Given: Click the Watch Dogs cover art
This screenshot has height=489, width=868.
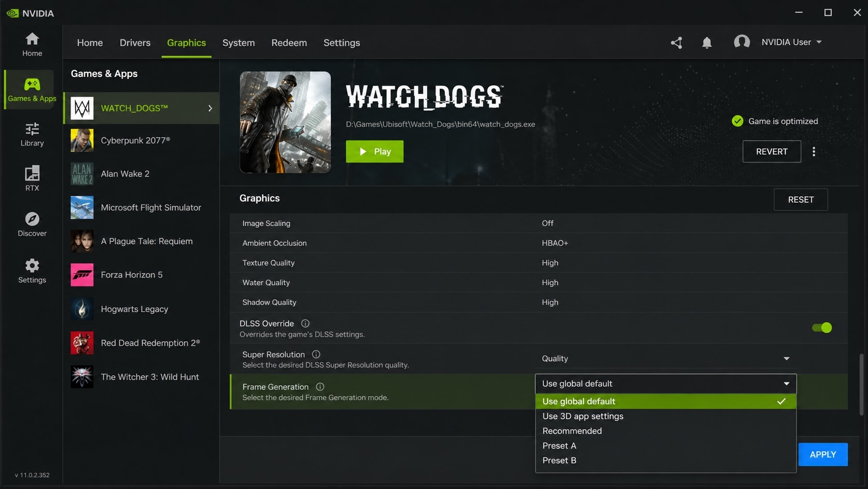Looking at the screenshot, I should tap(285, 122).
